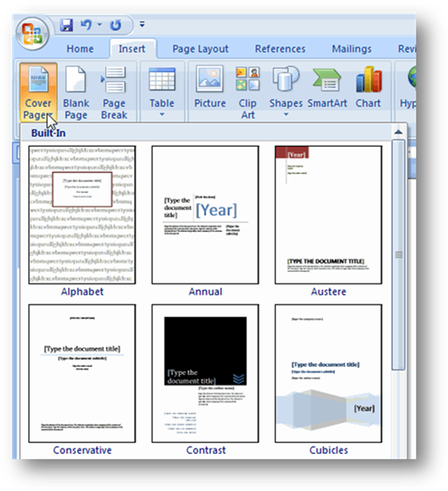Customize Quick Access Toolbar dropdown
The image size is (448, 491).
point(142,24)
